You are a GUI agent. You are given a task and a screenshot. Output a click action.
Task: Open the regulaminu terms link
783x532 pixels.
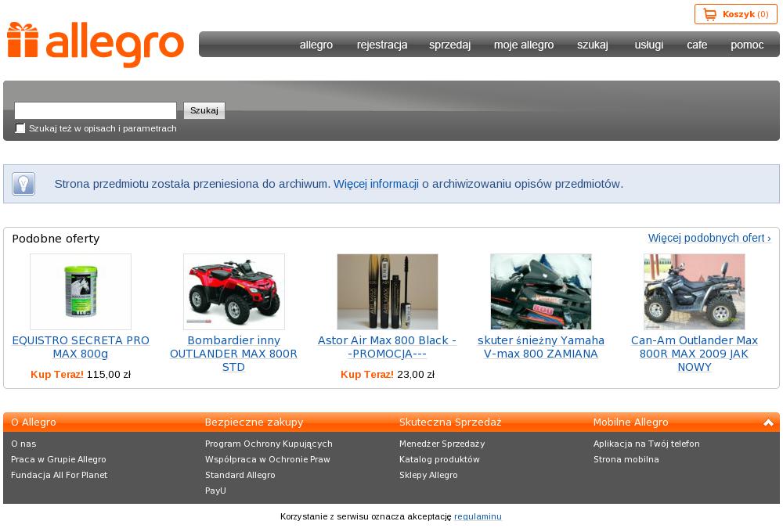[478, 516]
